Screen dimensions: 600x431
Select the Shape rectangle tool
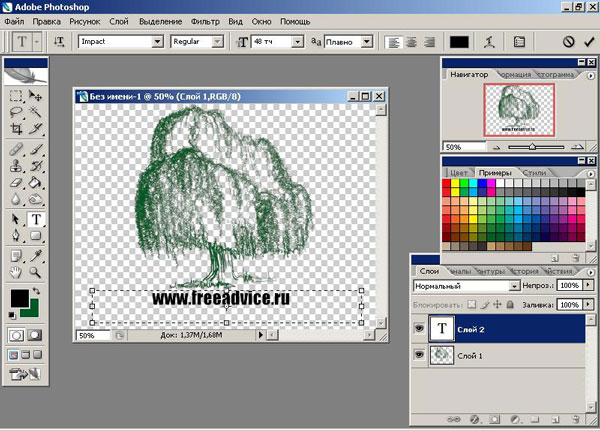pyautogui.click(x=35, y=236)
